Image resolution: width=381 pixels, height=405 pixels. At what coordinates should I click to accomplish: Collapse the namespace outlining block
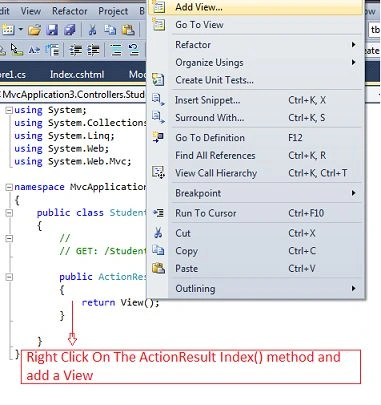(9, 187)
